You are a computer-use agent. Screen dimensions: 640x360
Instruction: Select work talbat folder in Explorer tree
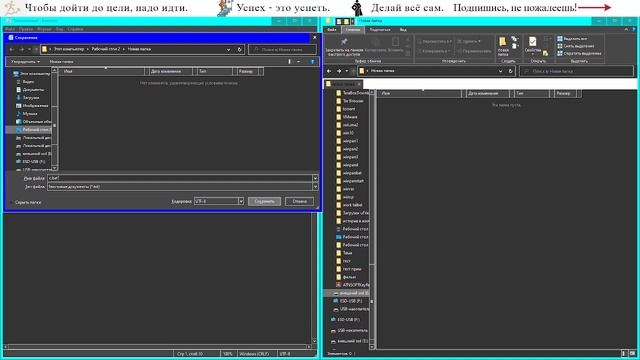(349, 205)
